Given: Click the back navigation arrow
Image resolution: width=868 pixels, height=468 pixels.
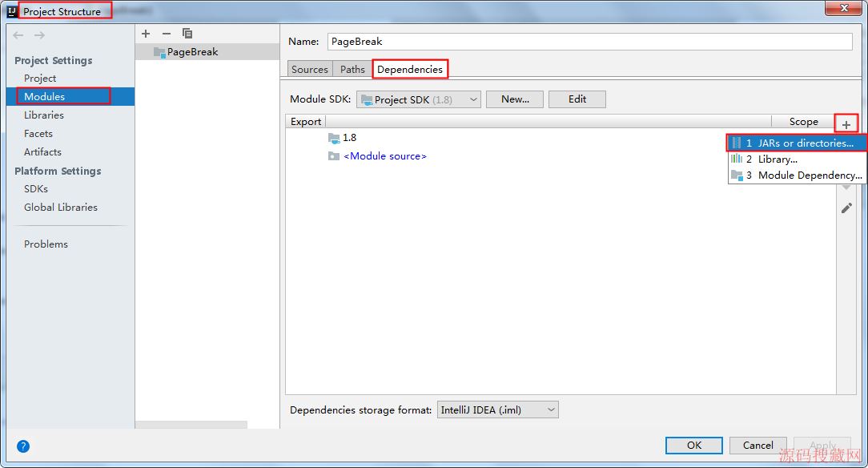Looking at the screenshot, I should (x=18, y=35).
